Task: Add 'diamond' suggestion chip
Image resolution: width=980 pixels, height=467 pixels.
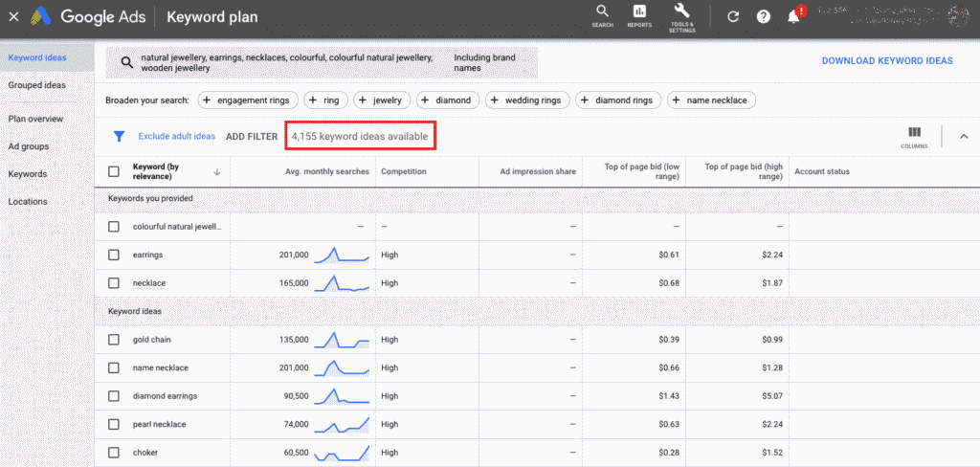Action: pos(448,100)
